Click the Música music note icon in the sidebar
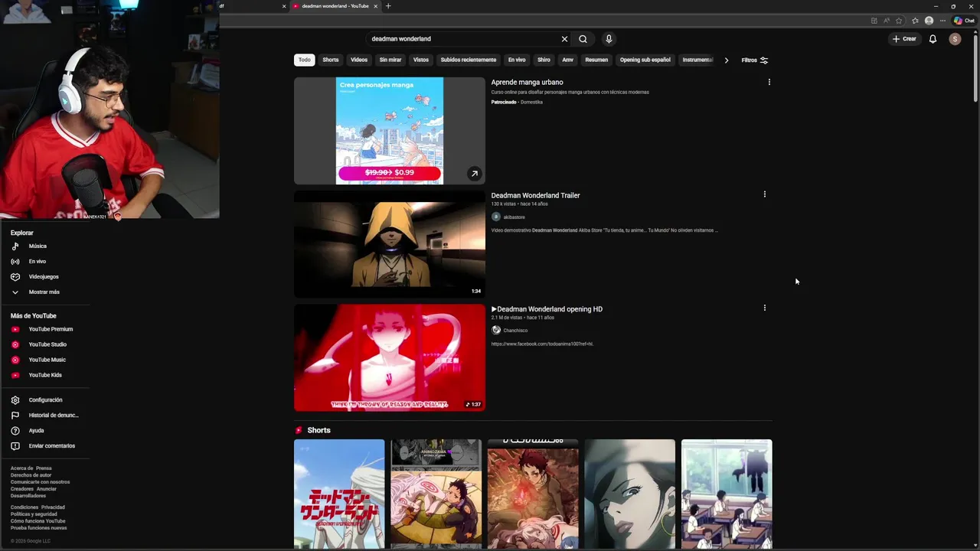Image resolution: width=980 pixels, height=551 pixels. (x=15, y=246)
